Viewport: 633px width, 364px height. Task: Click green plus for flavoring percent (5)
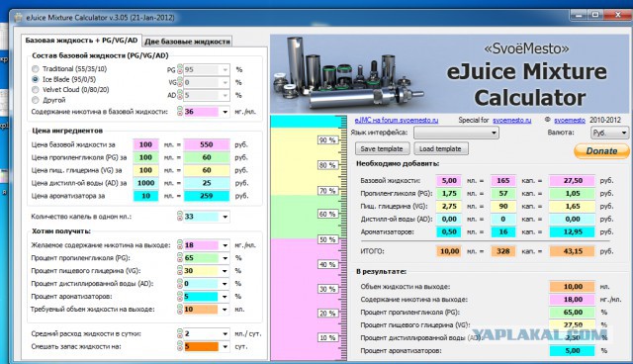tap(180, 294)
